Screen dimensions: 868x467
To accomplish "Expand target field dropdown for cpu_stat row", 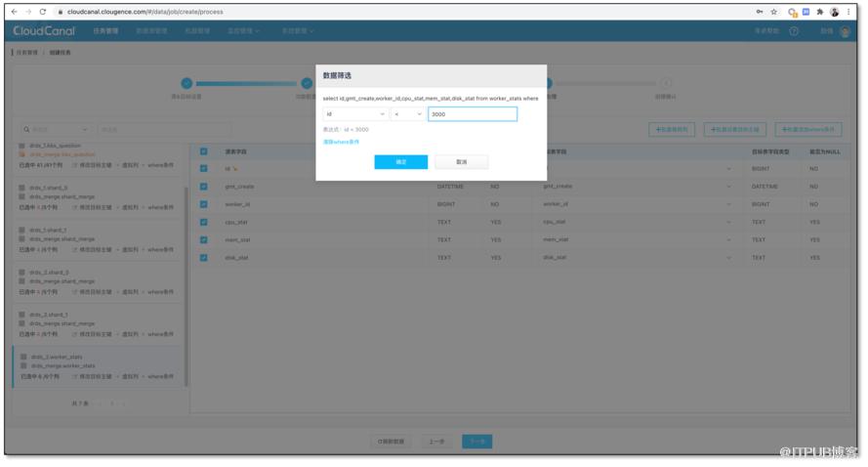I will 728,222.
